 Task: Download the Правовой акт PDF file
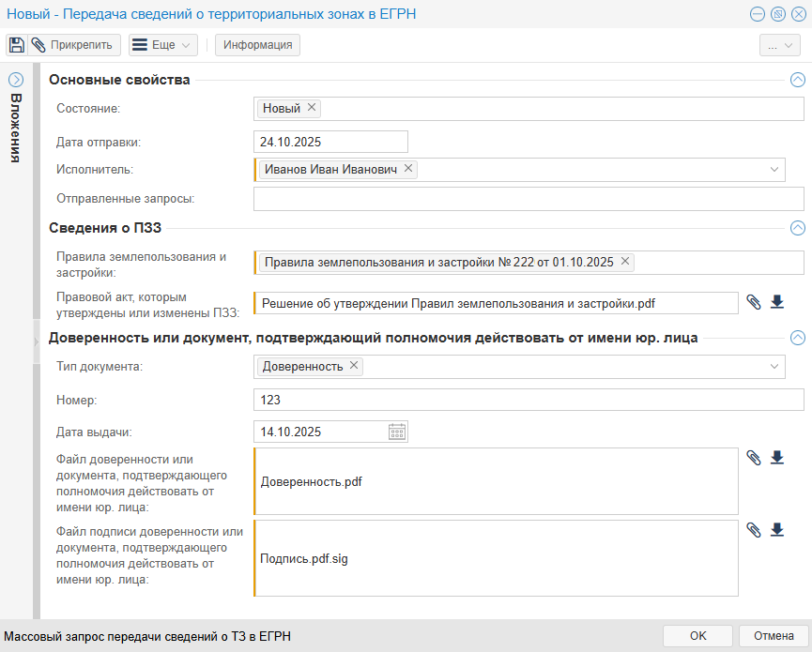pyautogui.click(x=777, y=302)
